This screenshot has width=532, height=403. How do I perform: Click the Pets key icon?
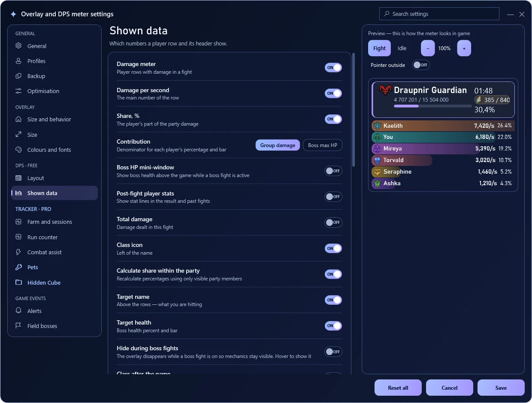[x=18, y=267]
